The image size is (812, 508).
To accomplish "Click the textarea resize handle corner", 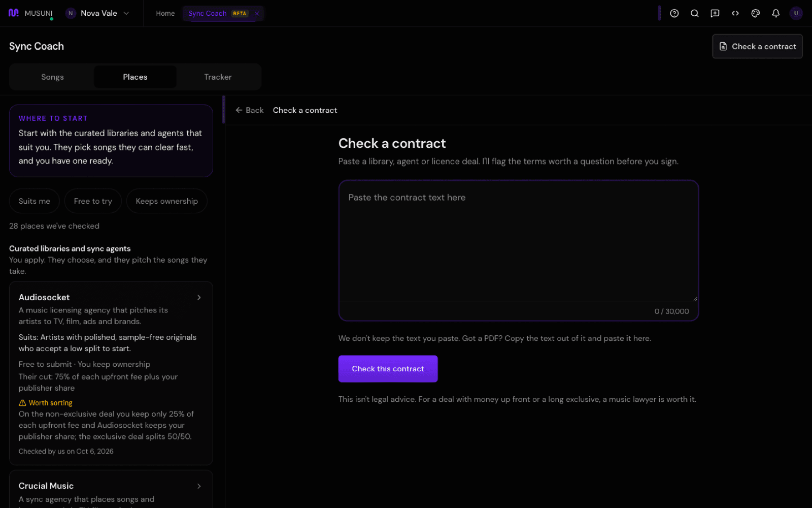I will [x=695, y=299].
